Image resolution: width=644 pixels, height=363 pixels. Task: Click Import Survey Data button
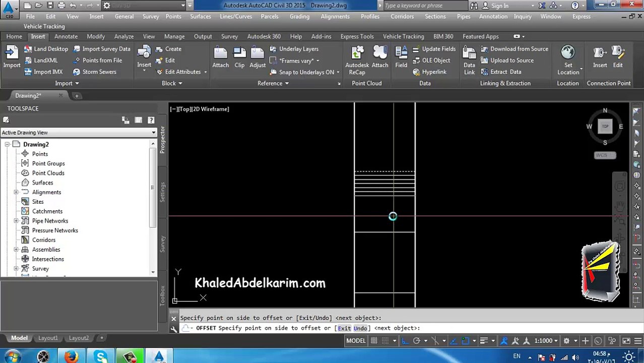[x=101, y=49]
